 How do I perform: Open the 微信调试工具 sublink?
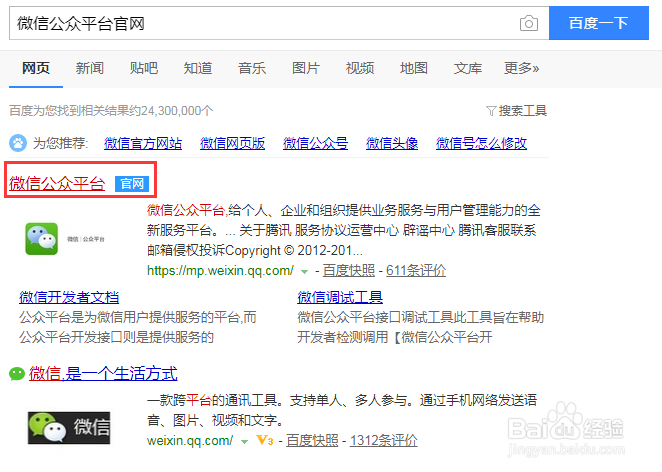click(x=340, y=297)
